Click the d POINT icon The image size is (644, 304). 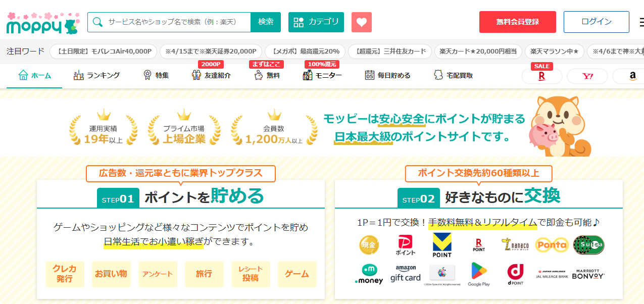(x=515, y=275)
